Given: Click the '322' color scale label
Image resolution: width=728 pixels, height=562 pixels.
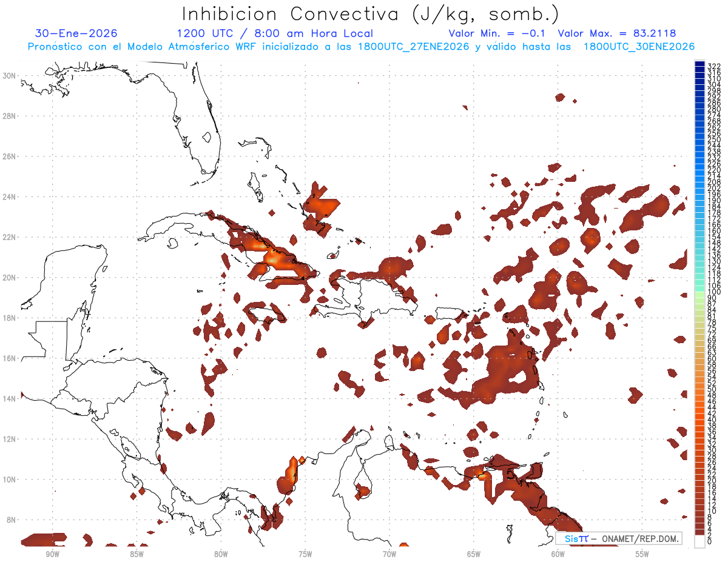Looking at the screenshot, I should [714, 66].
